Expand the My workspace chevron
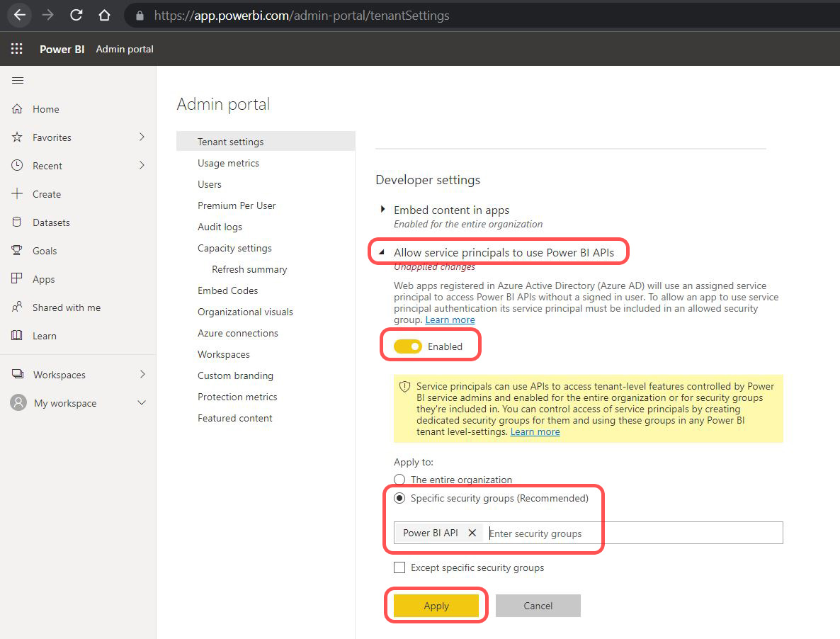 142,403
